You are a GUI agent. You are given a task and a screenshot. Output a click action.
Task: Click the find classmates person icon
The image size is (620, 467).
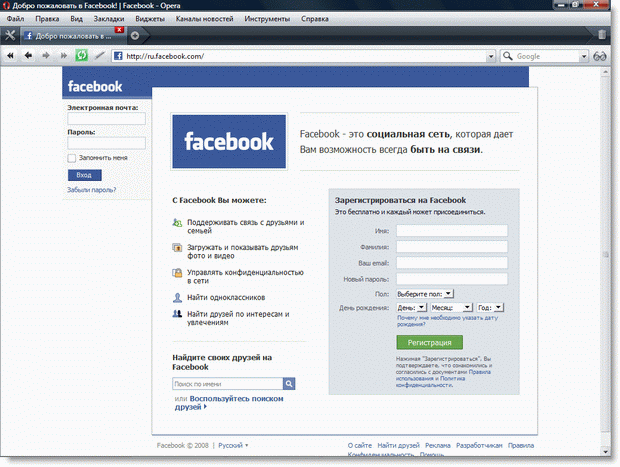pos(177,297)
